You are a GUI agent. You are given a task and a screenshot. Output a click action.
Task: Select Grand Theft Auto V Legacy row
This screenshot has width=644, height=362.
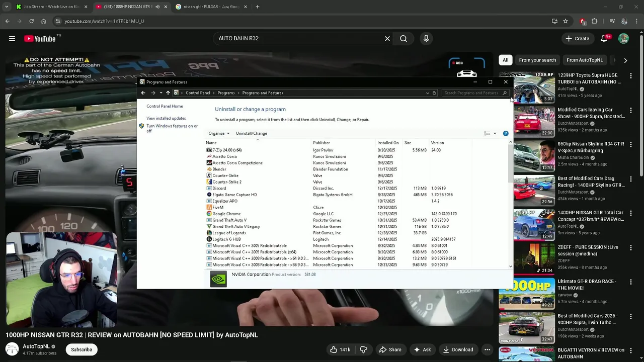[x=339, y=227]
